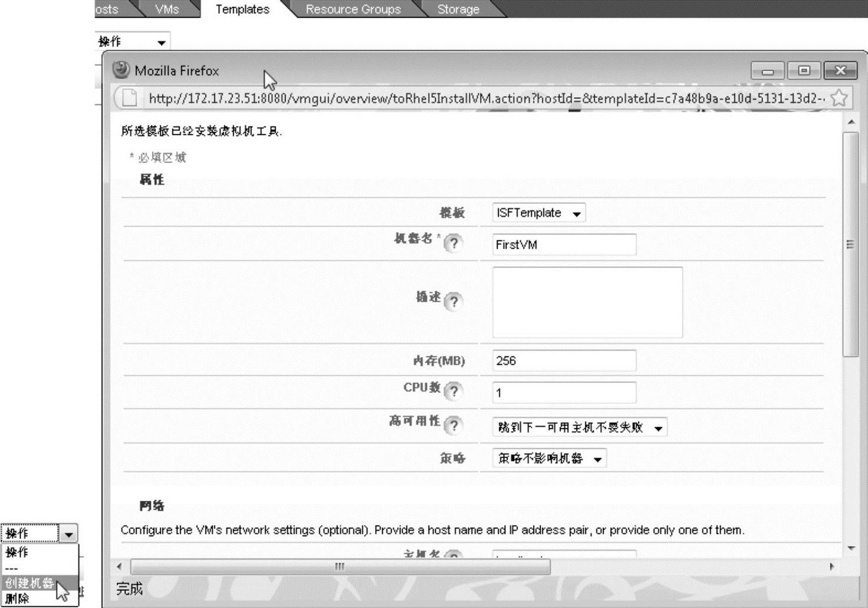Screen dimensions: 868x608
Task: Open help icon for CPU数 field
Action: [453, 391]
